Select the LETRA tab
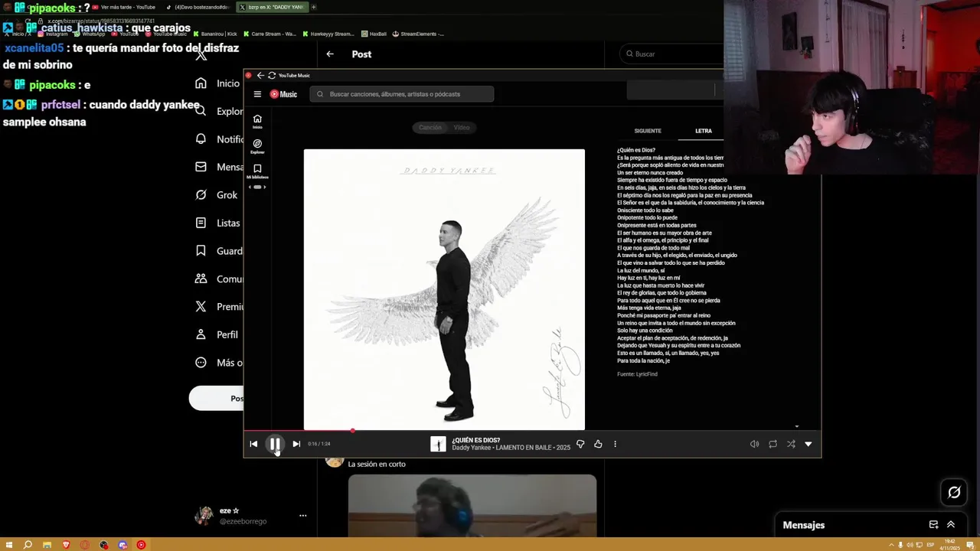 (704, 131)
